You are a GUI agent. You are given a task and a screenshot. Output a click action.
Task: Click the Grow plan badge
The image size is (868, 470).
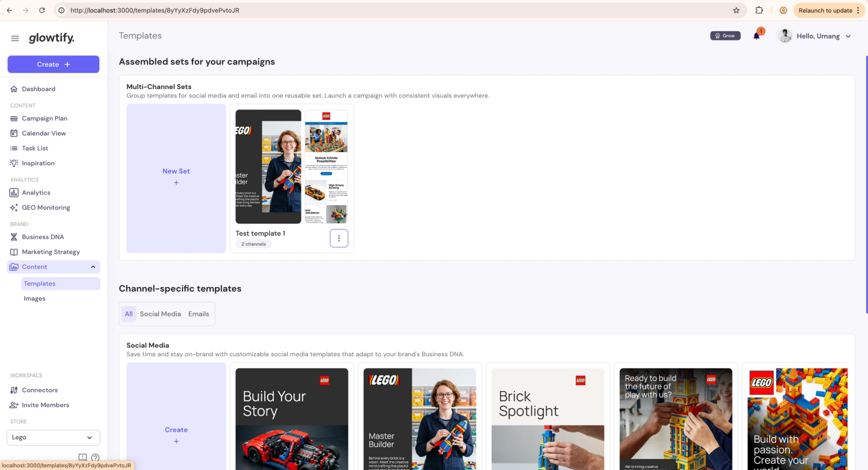725,36
